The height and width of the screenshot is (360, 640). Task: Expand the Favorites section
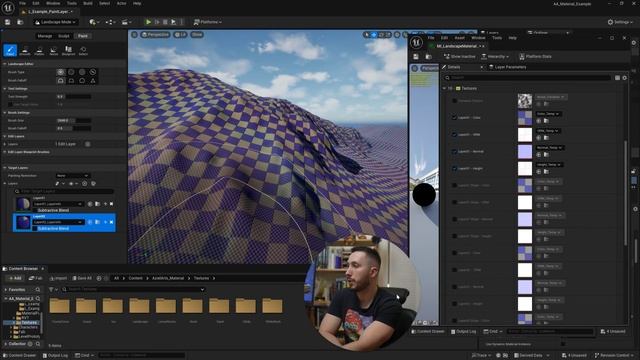pyautogui.click(x=6, y=290)
